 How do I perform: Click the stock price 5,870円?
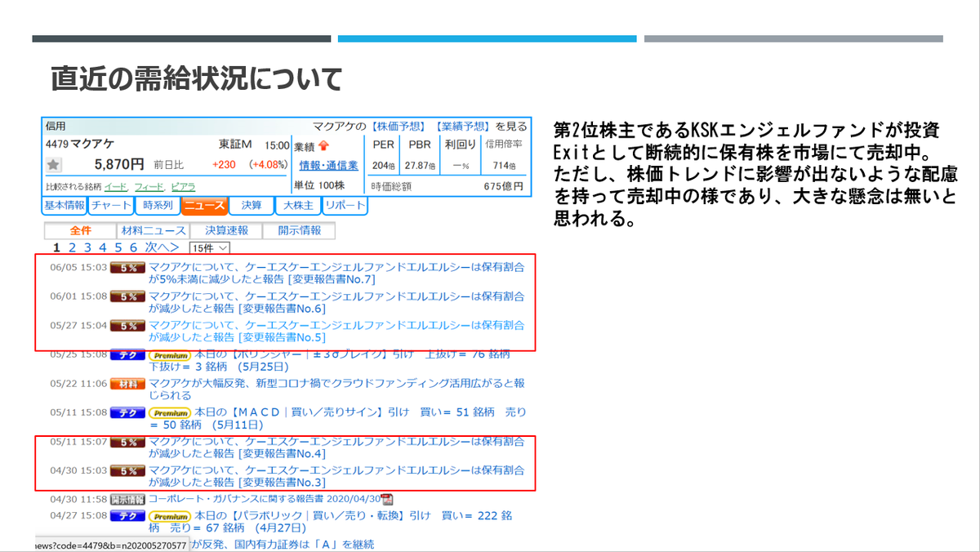pos(119,164)
